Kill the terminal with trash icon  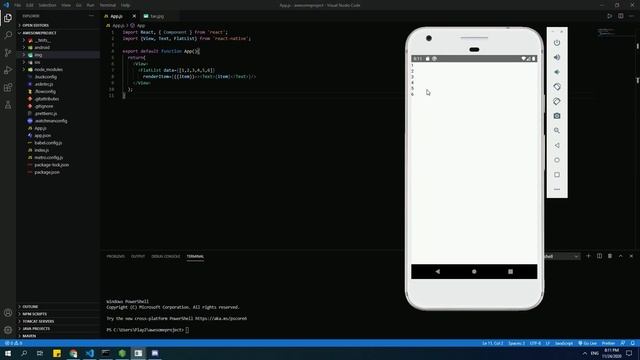(x=610, y=256)
